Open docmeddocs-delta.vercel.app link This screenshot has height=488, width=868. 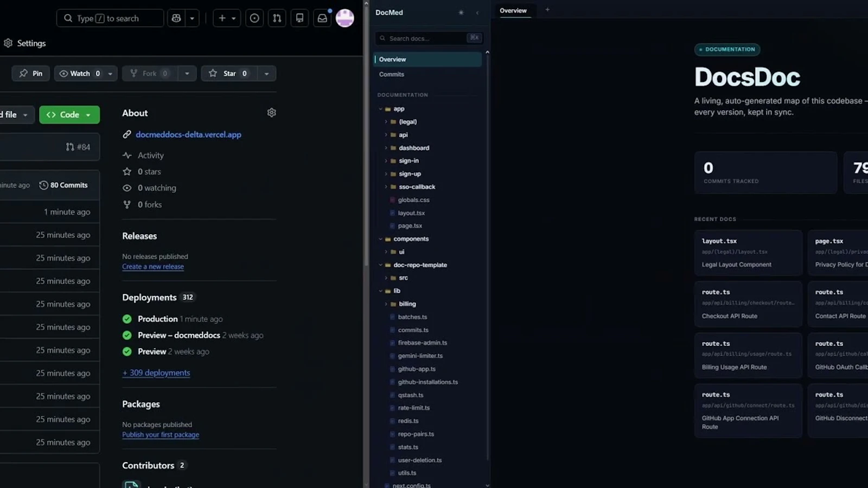(188, 134)
